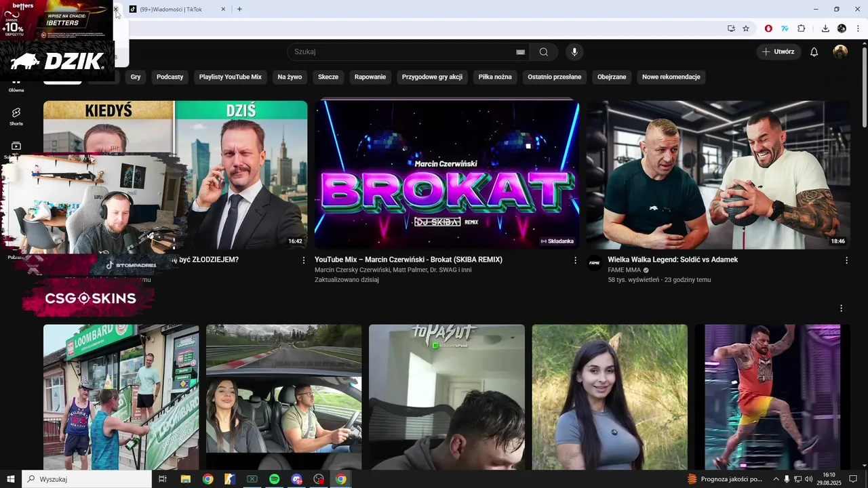The height and width of the screenshot is (488, 868).
Task: Open options menu for Soldić vs Adamek video
Action: tap(846, 260)
